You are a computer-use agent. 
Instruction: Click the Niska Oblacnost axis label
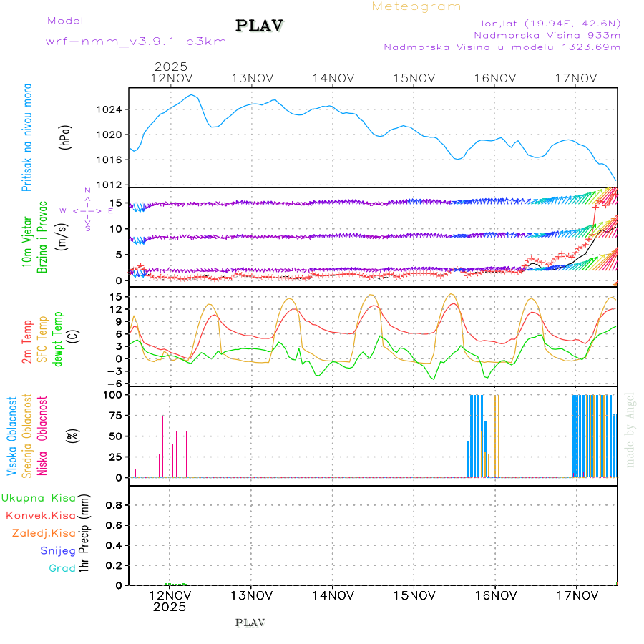pyautogui.click(x=43, y=436)
